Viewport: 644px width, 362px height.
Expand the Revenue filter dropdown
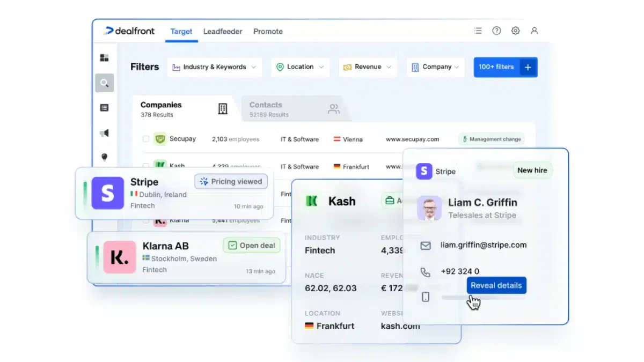click(x=368, y=67)
